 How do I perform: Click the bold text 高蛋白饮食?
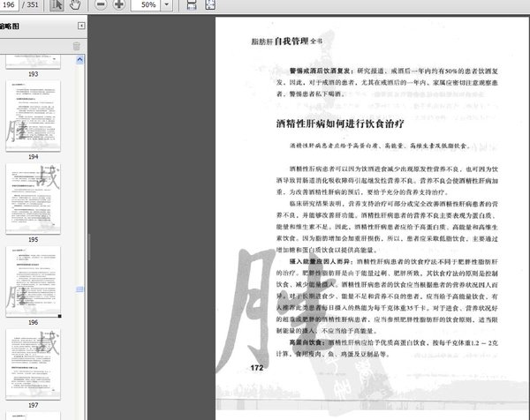pos(307,342)
